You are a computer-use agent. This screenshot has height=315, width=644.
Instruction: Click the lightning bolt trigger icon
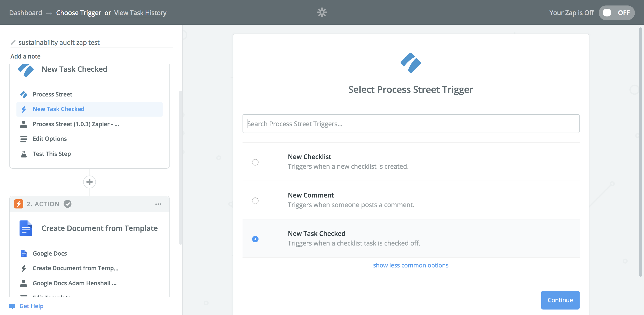(x=23, y=109)
